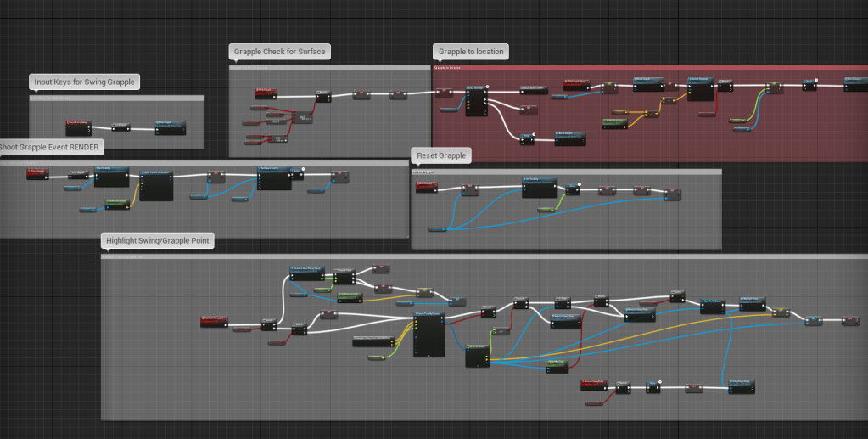Click green pure node in Shoot Grapple Event group
868x439 pixels.
coord(116,203)
